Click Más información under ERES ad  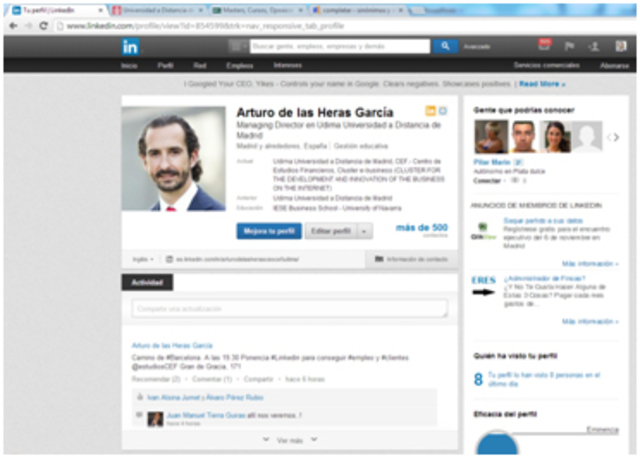coord(590,321)
